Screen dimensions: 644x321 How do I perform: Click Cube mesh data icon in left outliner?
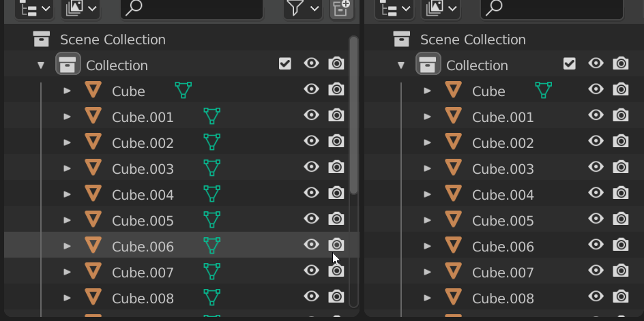click(184, 90)
